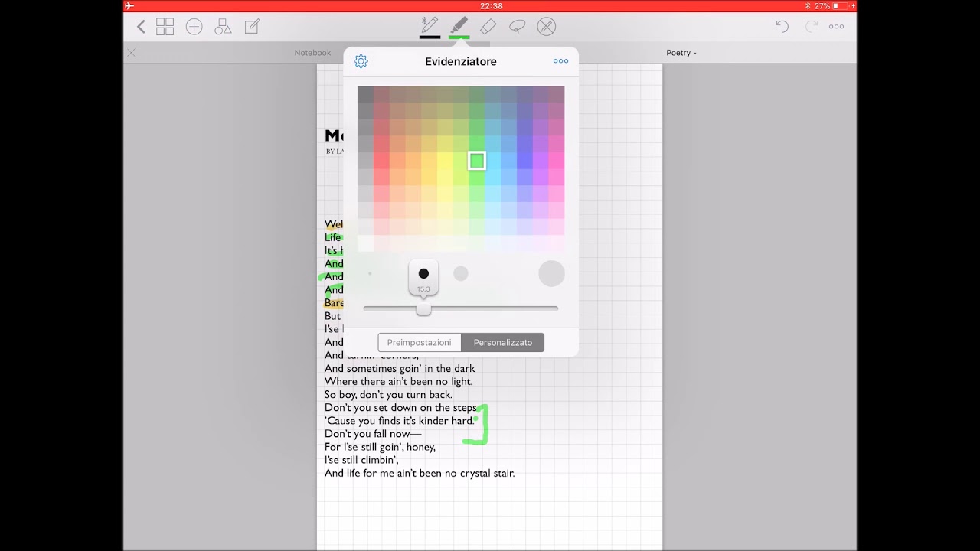Tap the line "So boy, don't you turn back."
This screenshot has height=551, width=980.
tap(388, 395)
